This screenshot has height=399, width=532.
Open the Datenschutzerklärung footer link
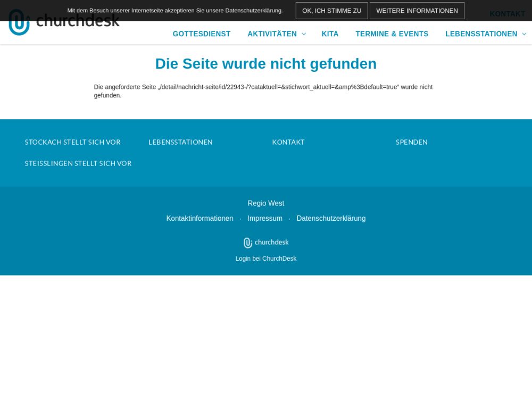tap(331, 219)
